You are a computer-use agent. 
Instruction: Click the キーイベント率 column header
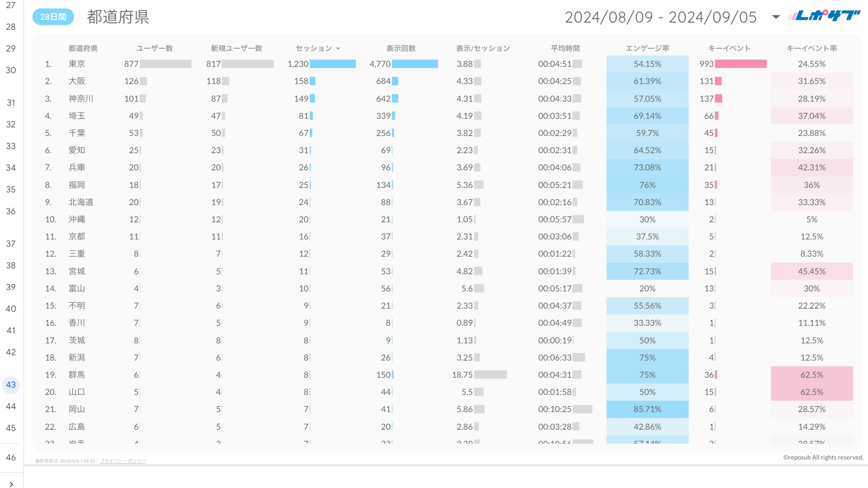click(x=811, y=48)
